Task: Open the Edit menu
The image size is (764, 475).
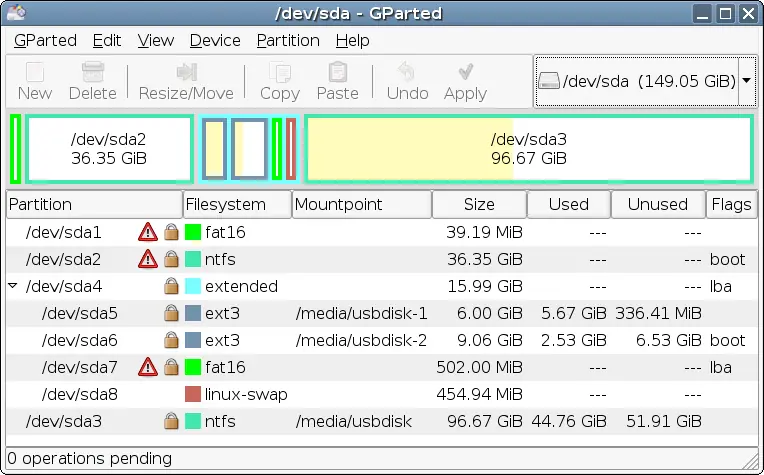Action: click(107, 40)
